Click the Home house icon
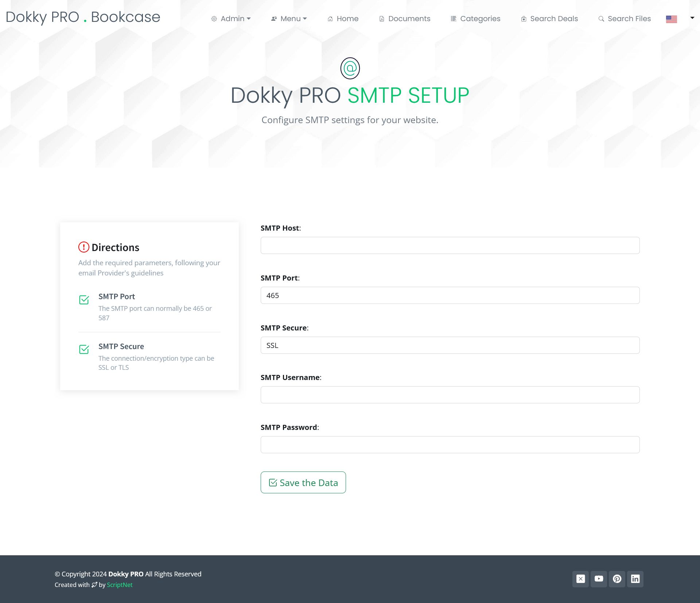This screenshot has width=700, height=603. 330,19
